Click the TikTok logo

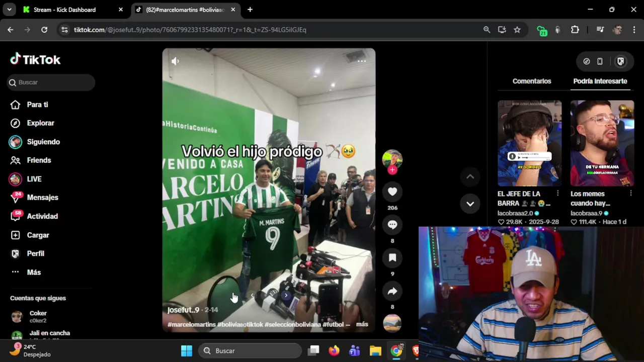click(35, 59)
